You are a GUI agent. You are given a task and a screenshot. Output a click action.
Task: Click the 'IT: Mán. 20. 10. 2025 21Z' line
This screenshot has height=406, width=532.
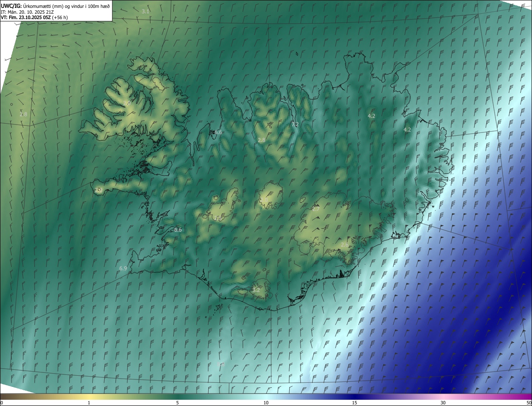coord(27,12)
